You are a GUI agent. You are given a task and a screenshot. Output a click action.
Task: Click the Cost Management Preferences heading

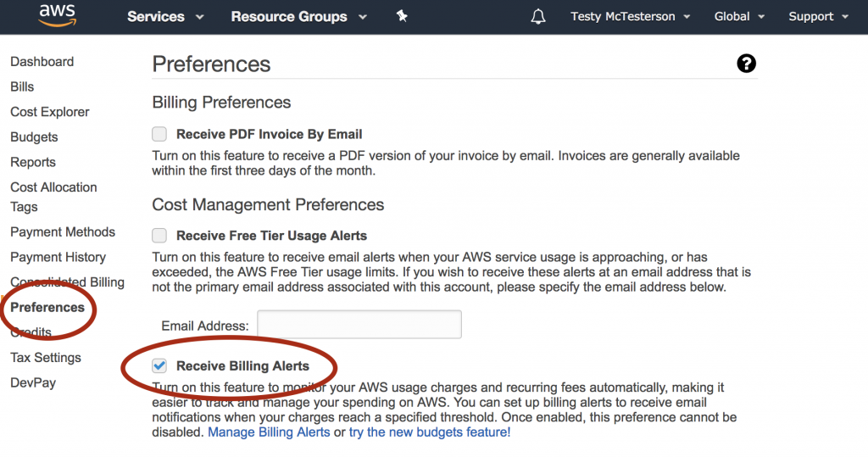coord(268,205)
